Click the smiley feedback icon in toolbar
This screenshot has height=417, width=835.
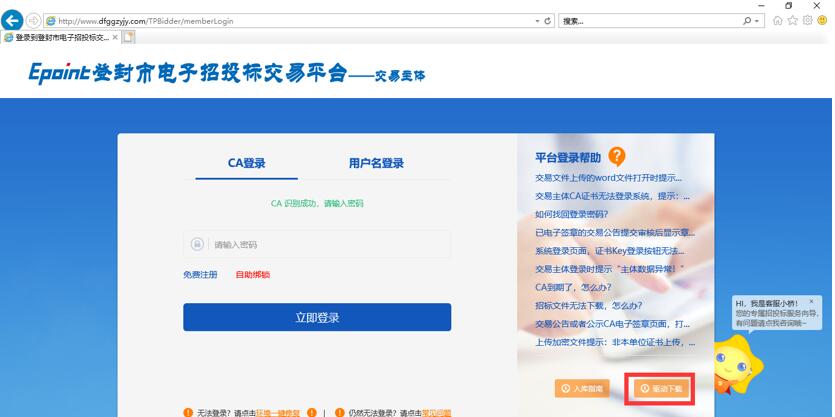coord(822,20)
